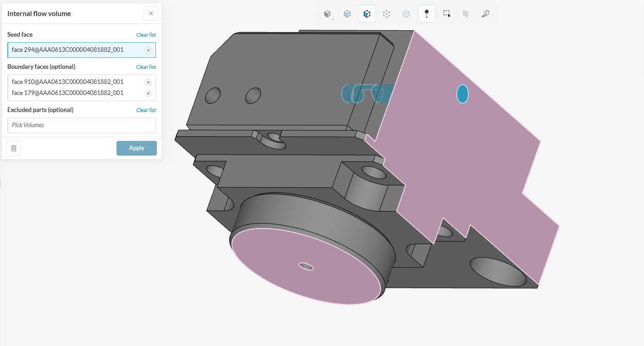This screenshot has width=644, height=346.
Task: Clear the Boundary faces list
Action: 146,67
